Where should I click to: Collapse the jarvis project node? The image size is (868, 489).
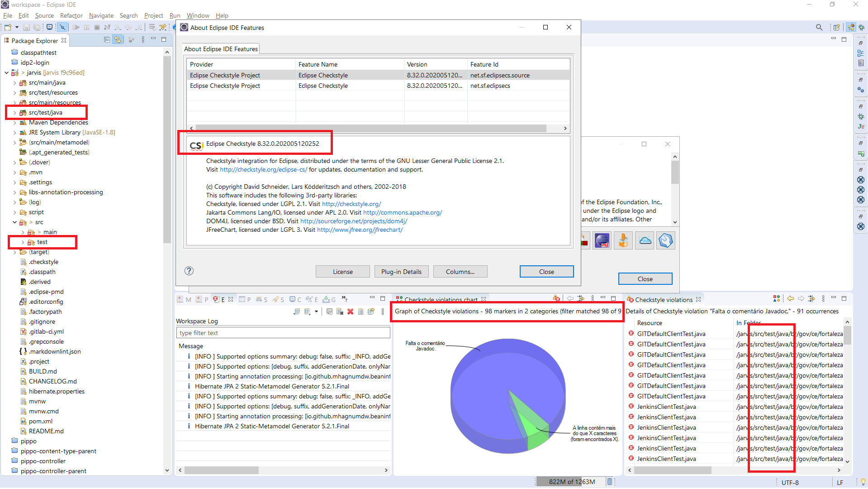[6, 72]
